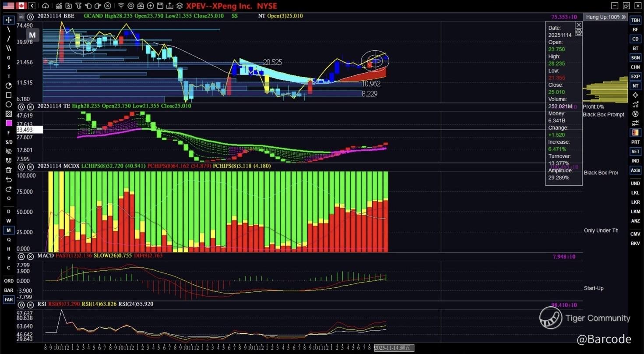Screen dimensions: 644x354
Task: Click the trash delete drawings icon
Action: 9,170
